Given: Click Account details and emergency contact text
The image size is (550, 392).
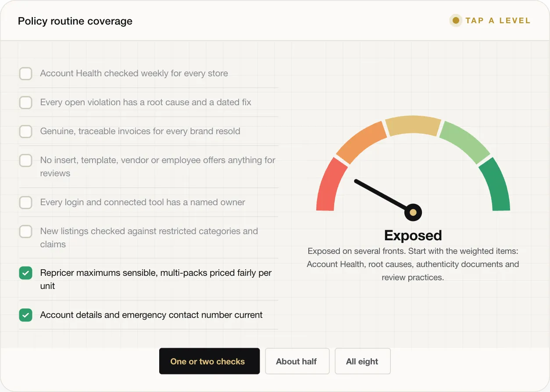Looking at the screenshot, I should 151,315.
